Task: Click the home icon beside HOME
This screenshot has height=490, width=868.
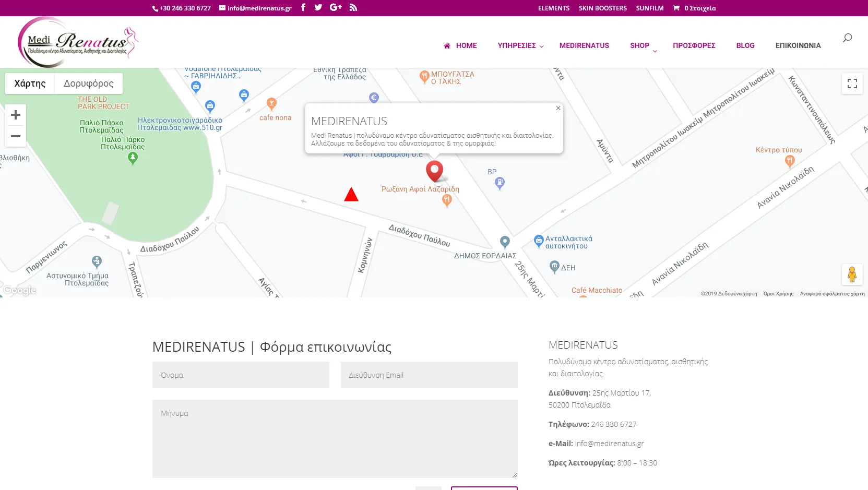Action: click(447, 46)
